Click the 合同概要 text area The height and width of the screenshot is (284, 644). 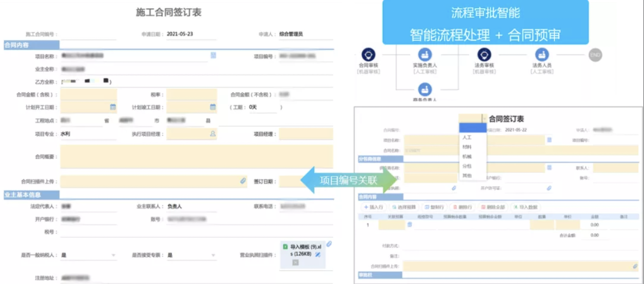196,157
